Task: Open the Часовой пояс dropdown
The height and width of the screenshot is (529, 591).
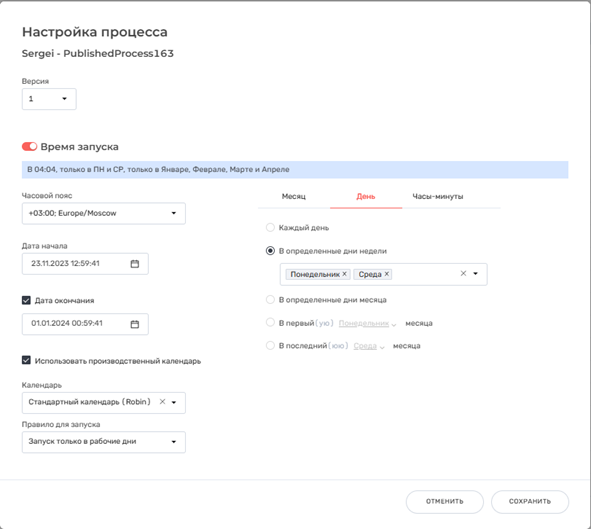Action: pos(104,213)
